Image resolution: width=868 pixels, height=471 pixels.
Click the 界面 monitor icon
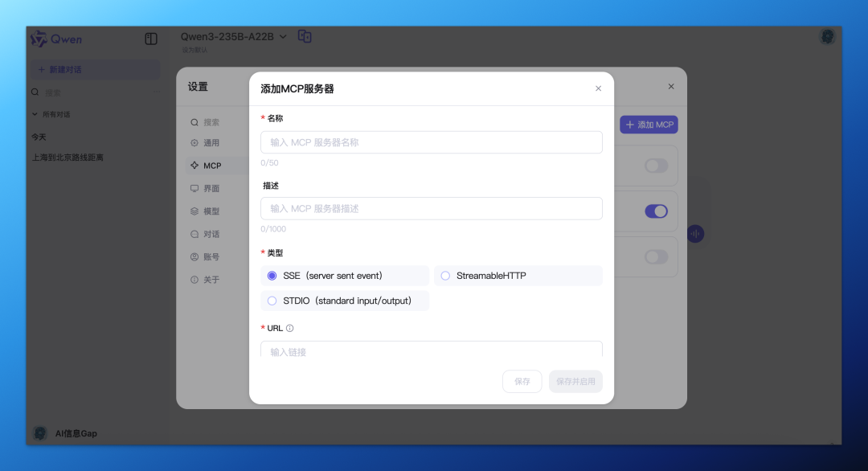tap(194, 188)
